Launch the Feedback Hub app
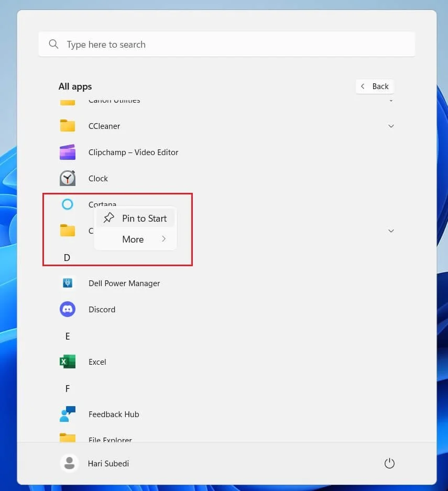The width and height of the screenshot is (448, 491). point(67,414)
